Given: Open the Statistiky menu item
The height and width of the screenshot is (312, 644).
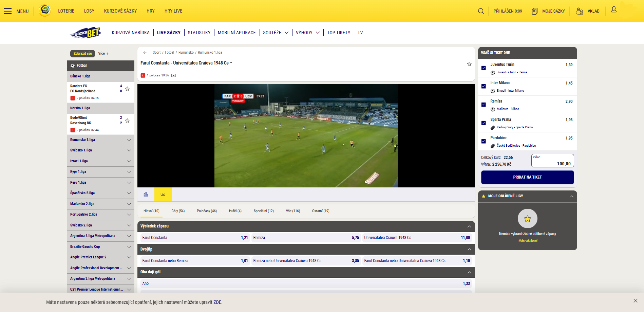Looking at the screenshot, I should (x=199, y=33).
